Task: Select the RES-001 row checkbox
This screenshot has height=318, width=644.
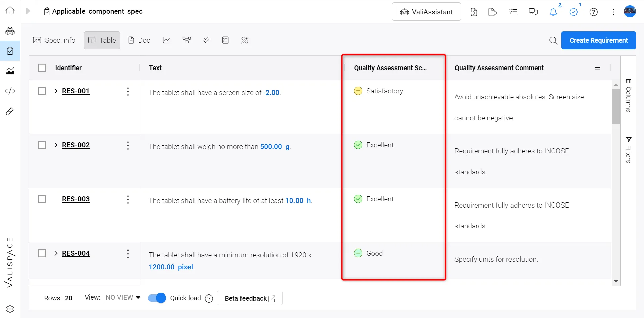Action: click(42, 91)
